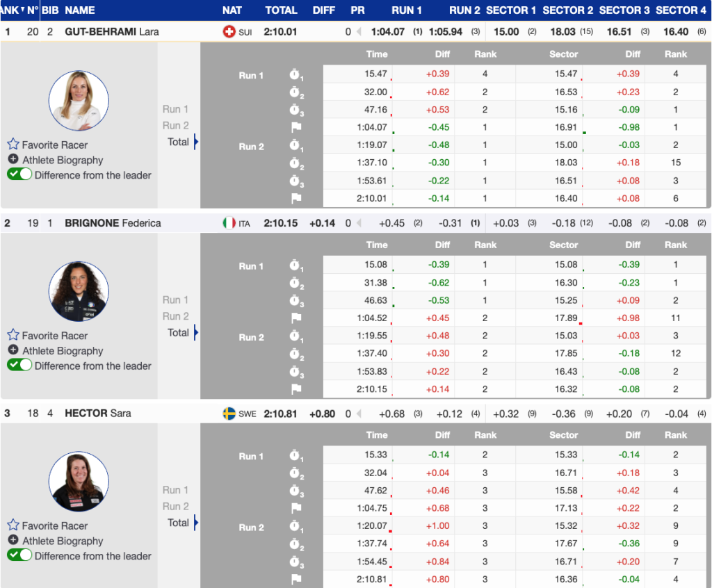Open Athlete Biography link for Gut-Behrami

(x=63, y=160)
